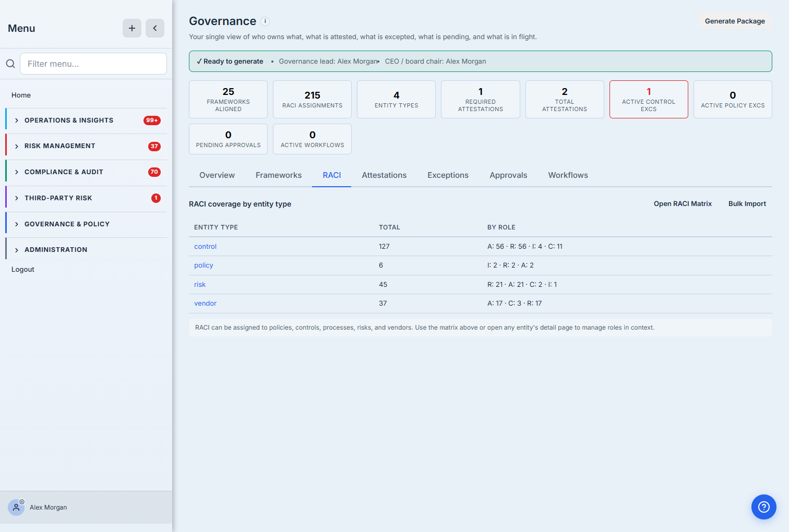Click the search magnifier icon in the menu

pyautogui.click(x=10, y=64)
